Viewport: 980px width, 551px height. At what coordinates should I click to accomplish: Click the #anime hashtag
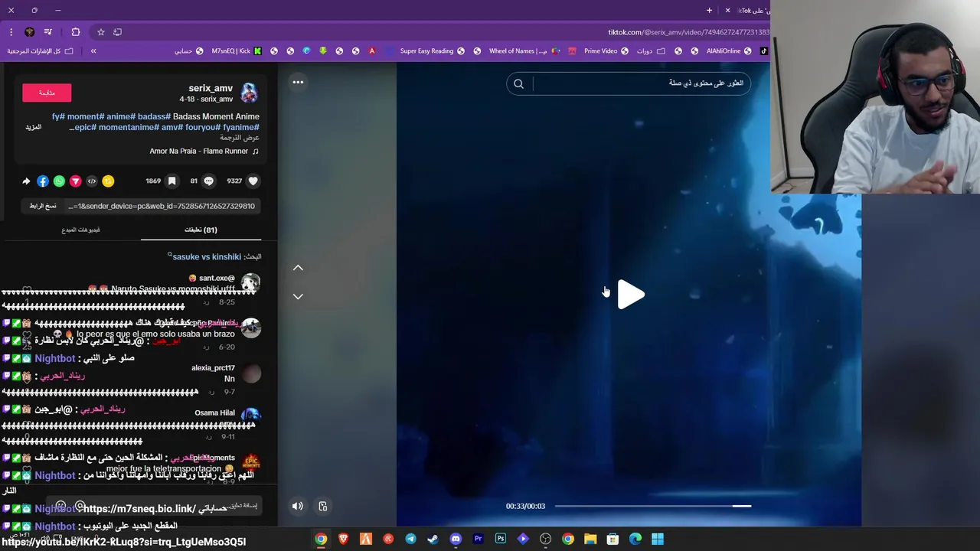pyautogui.click(x=121, y=116)
